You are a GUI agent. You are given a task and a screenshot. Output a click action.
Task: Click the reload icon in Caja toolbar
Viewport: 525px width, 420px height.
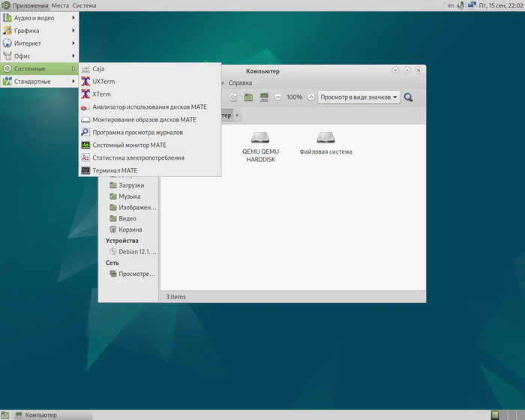click(x=232, y=97)
